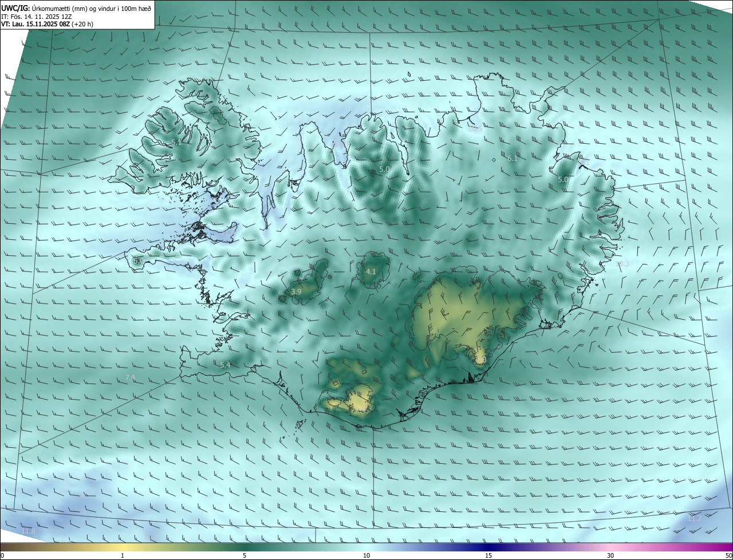Click the 6.0 value on the Snæfellsnes peninsula

[x=138, y=261]
